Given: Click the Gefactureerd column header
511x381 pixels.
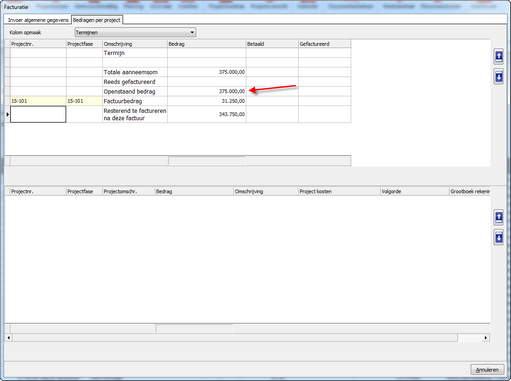Looking at the screenshot, I should coord(324,44).
